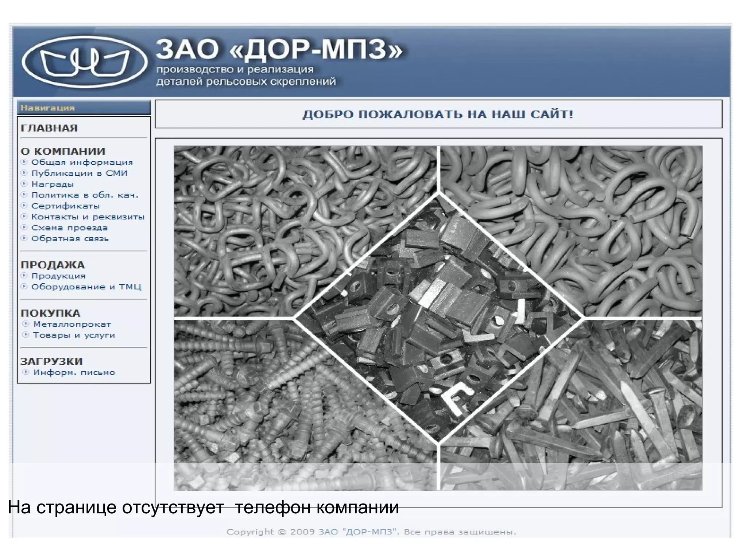Screen dimensions: 747x560
Task: Click bullet icon beside Награды
Action: pyautogui.click(x=24, y=184)
